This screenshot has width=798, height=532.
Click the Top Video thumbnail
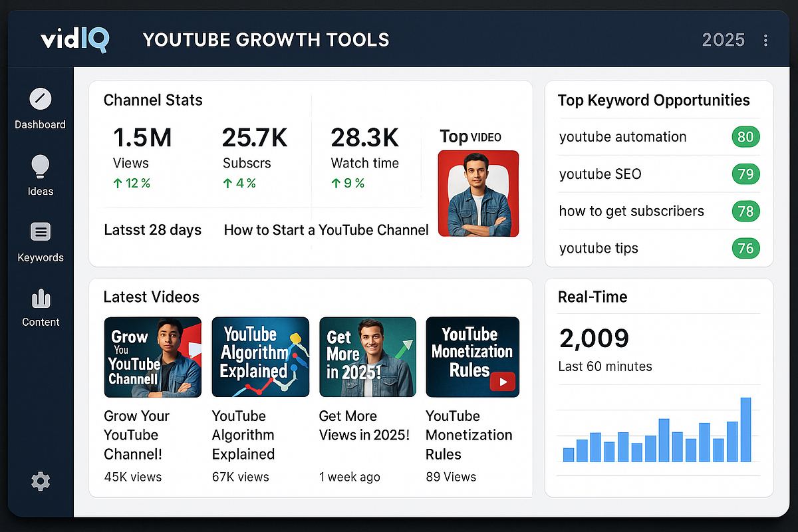coord(478,194)
